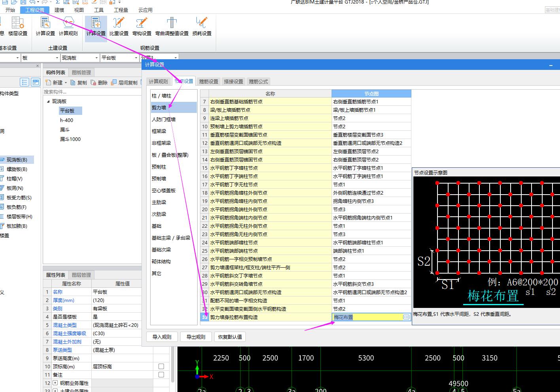560x392 pixels.
Task: Select 砌体结构 category in dialog
Action: click(173, 261)
